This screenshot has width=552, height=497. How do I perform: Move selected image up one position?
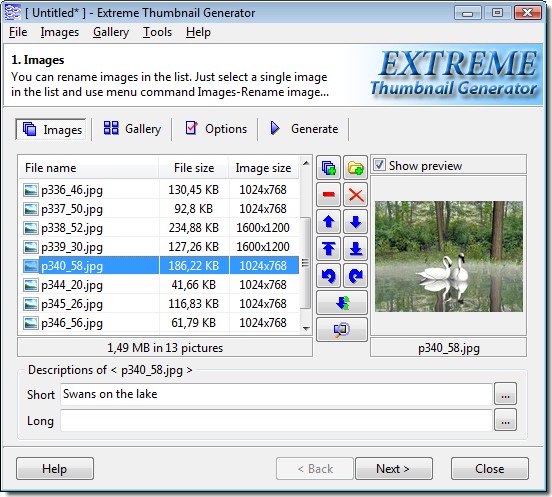tap(328, 221)
